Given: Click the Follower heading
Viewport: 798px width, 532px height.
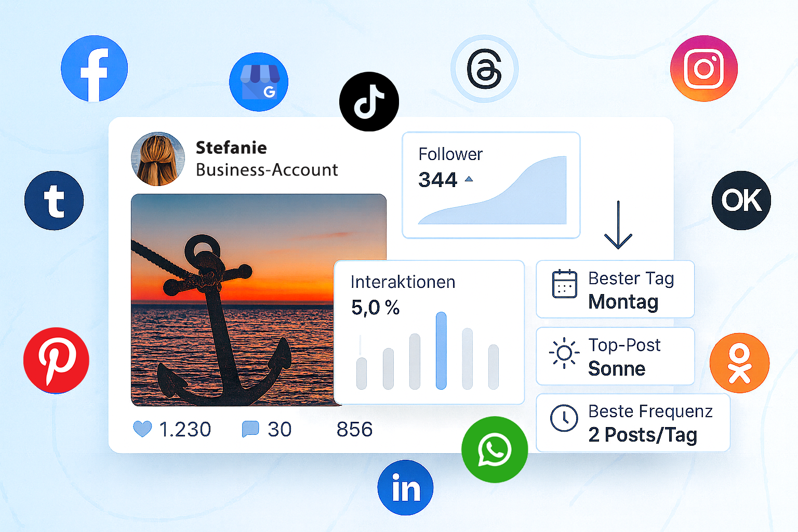Looking at the screenshot, I should (450, 154).
